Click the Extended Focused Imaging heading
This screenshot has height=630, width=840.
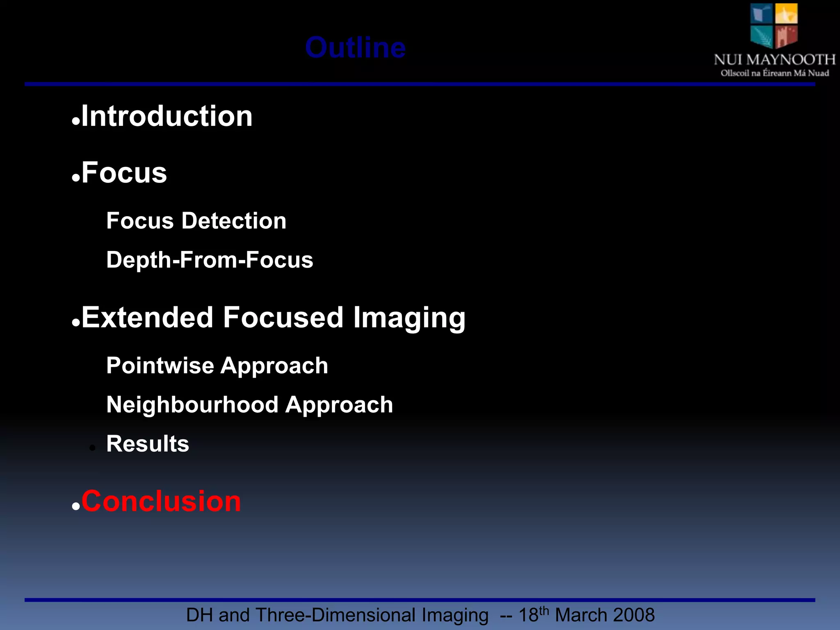[x=274, y=318]
